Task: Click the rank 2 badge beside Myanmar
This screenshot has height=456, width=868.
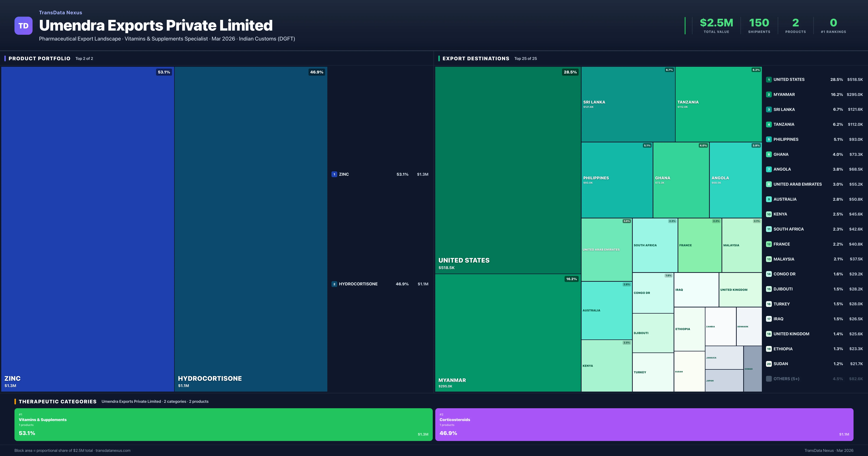Action: [x=769, y=94]
